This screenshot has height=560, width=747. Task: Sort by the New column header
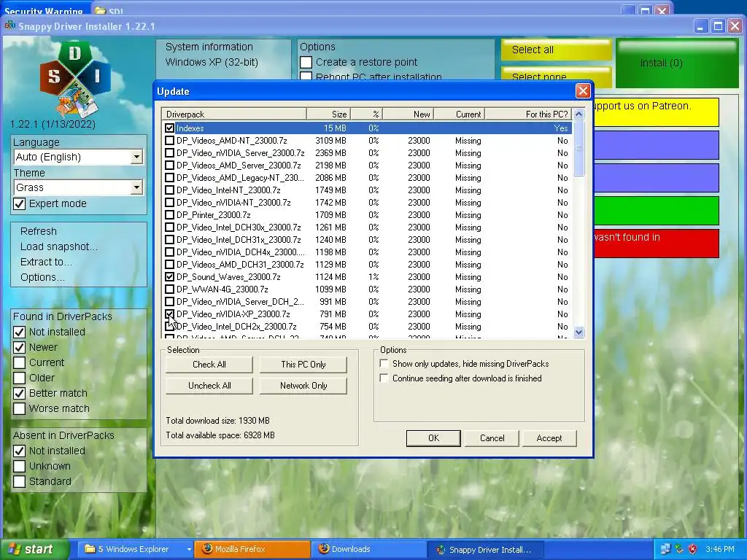click(408, 114)
